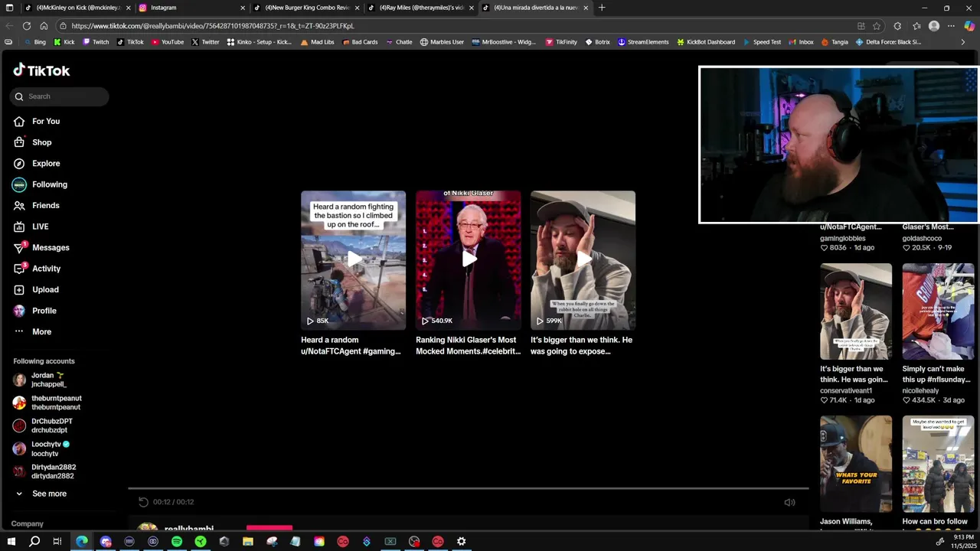Open Dirtydan2882 account
980x551 pixels.
(44, 471)
